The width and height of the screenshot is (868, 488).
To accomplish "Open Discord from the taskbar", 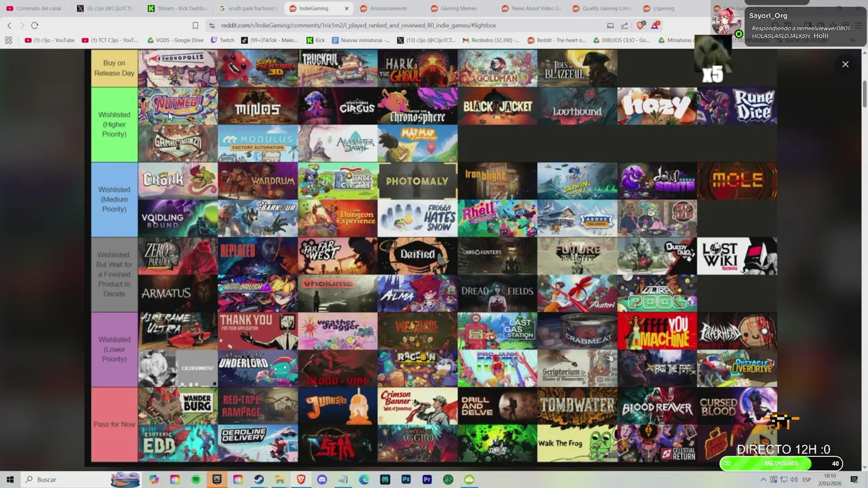I will coord(321,479).
